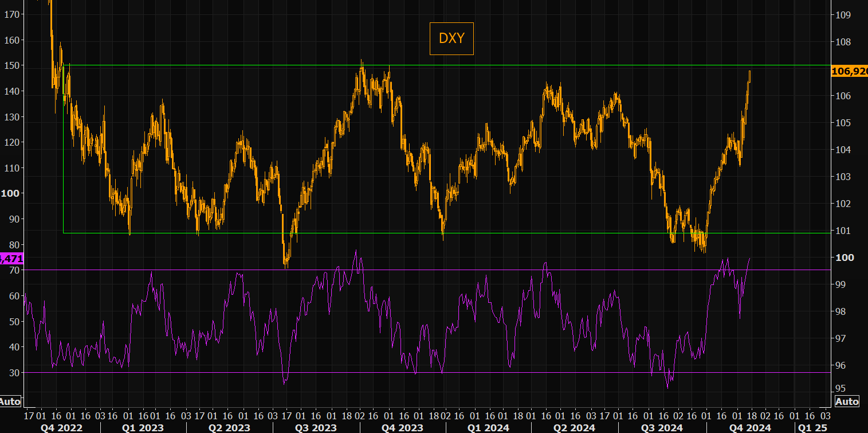Select the Q3 2024 timeline label
868x433 pixels.
click(x=661, y=427)
